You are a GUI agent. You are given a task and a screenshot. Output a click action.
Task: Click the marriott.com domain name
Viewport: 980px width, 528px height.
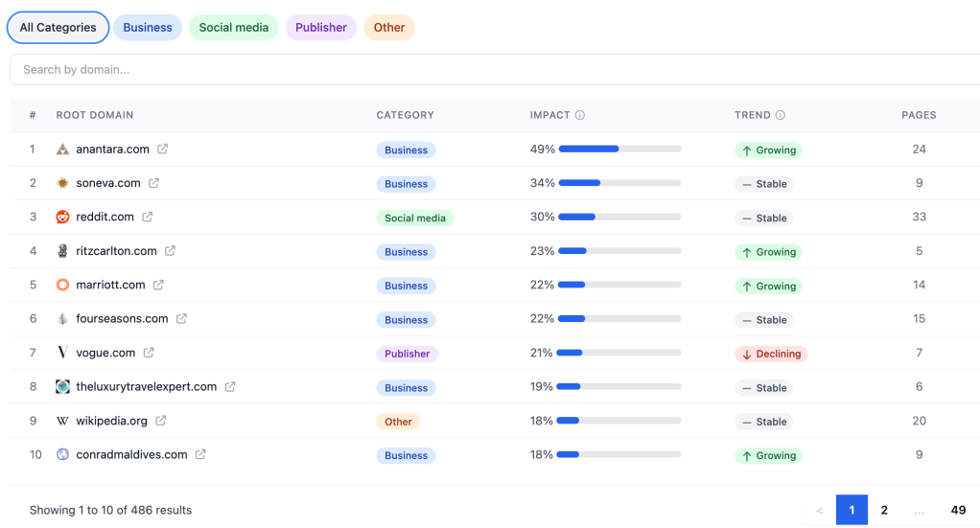(110, 285)
